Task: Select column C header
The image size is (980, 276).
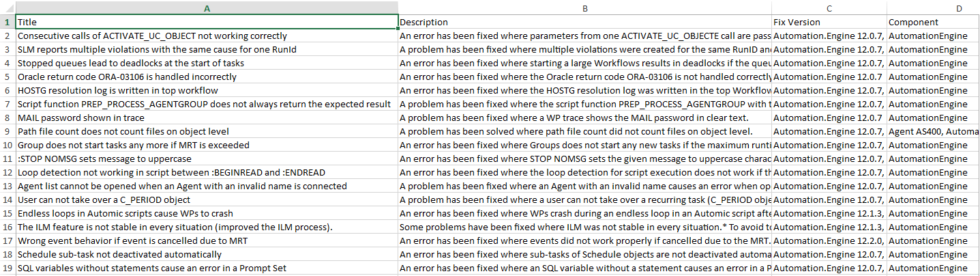Action: click(829, 8)
